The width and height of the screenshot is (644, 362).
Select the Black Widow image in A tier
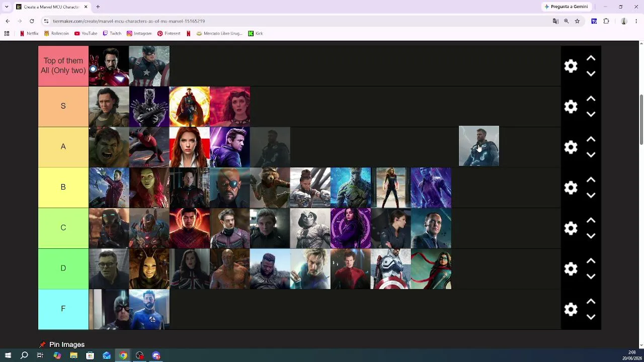click(190, 147)
